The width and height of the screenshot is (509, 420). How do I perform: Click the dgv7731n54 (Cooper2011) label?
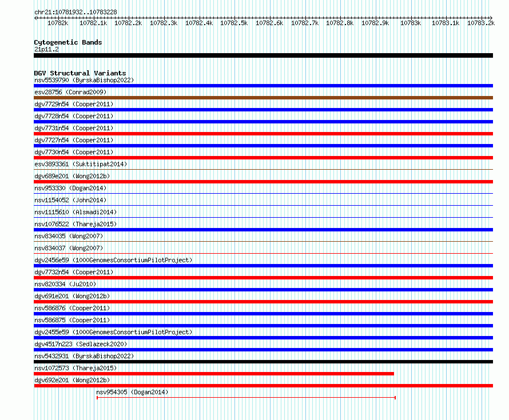[x=74, y=128]
